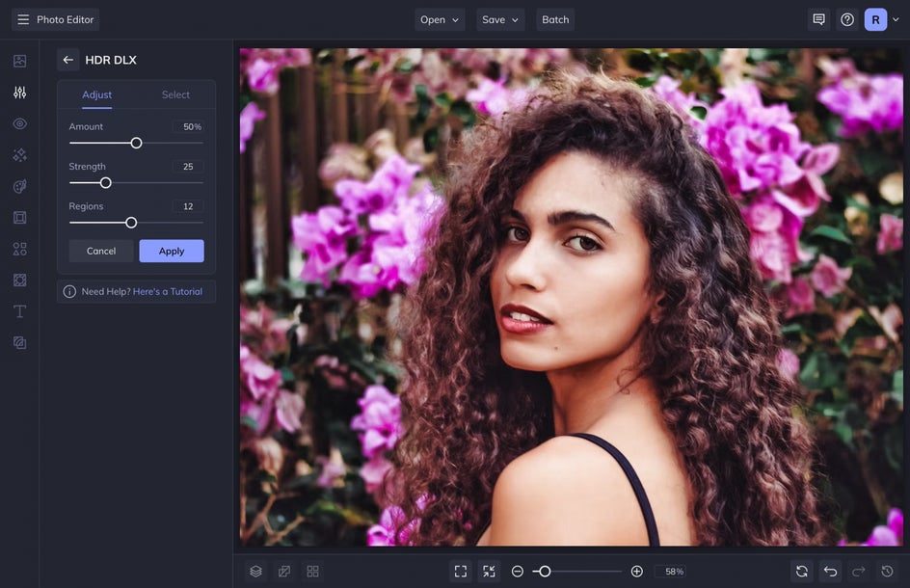Open the feedback comments icon
Viewport: 910px width, 588px height.
tap(818, 19)
